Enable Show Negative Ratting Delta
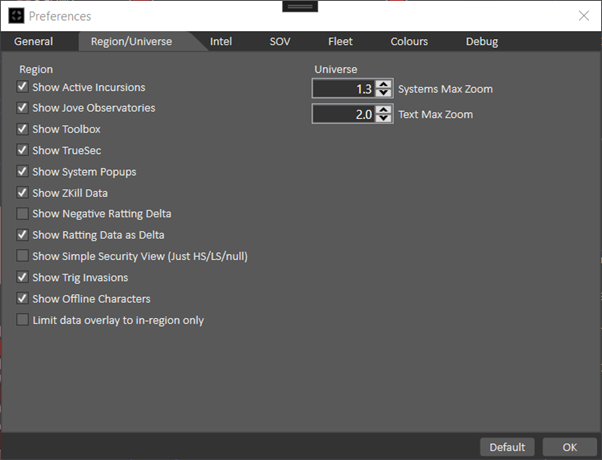Screen dimensions: 602x460 coord(23,214)
